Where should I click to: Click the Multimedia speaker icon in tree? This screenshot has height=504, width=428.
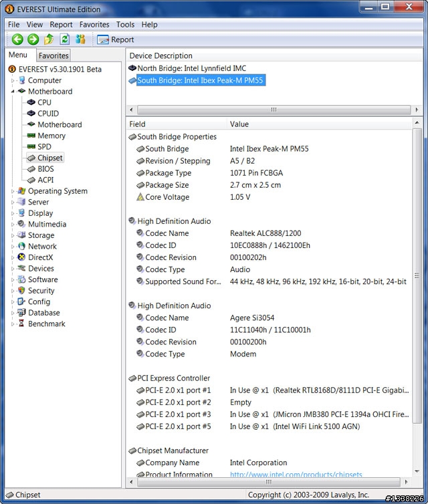click(x=21, y=224)
